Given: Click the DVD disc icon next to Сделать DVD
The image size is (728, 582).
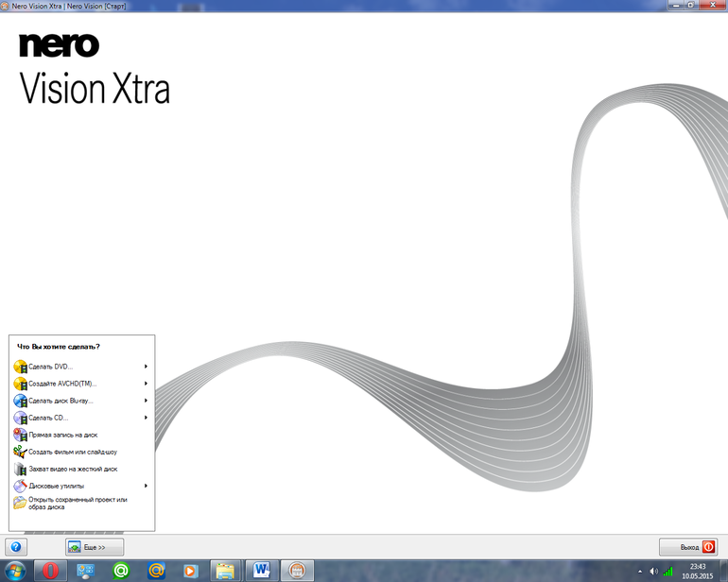Looking at the screenshot, I should 20,367.
